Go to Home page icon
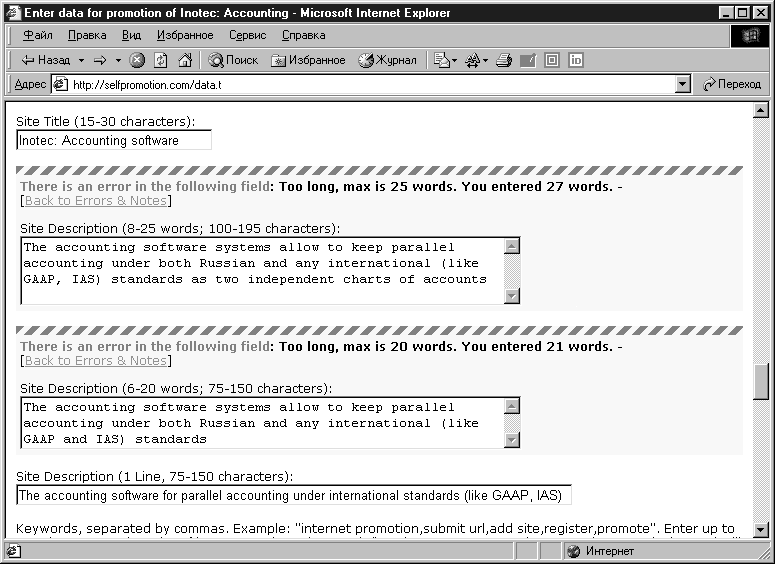The width and height of the screenshot is (775, 564). click(185, 60)
